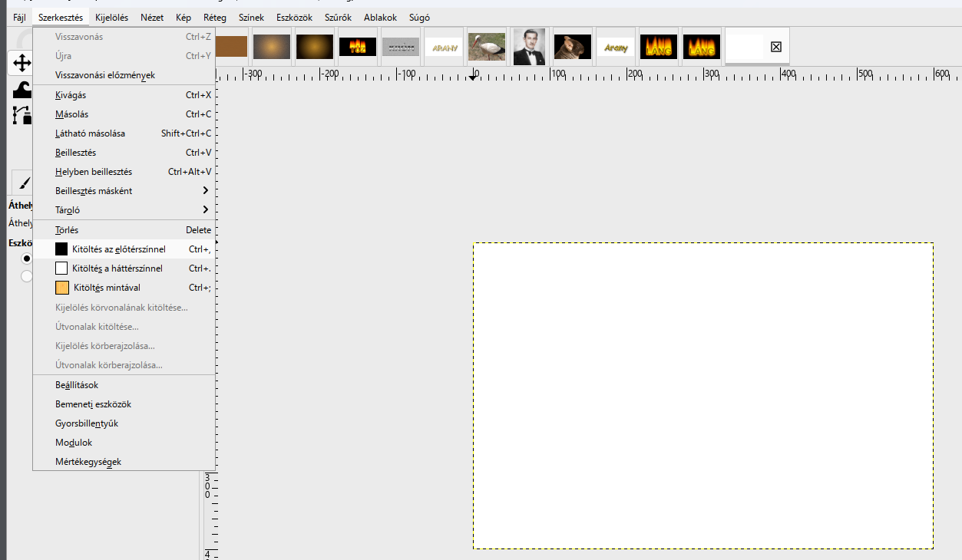Open the uppercase ARANY image thumbnail

[444, 48]
